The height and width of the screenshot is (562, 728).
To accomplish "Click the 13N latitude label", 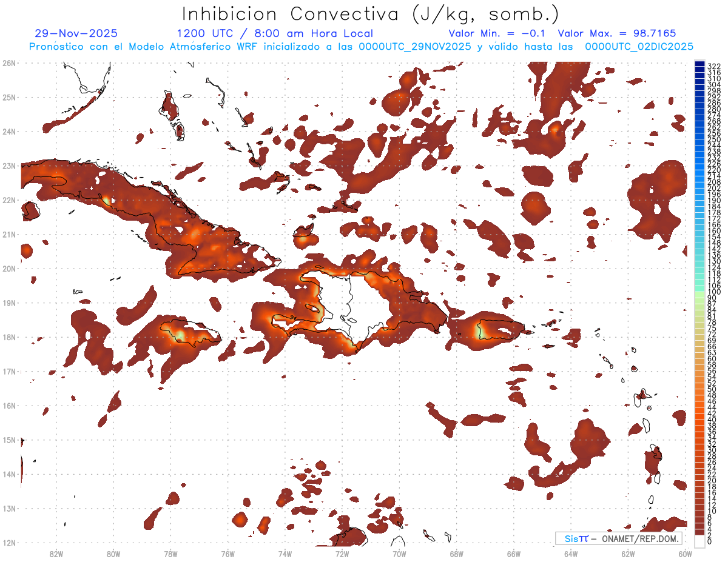I will pos(8,508).
